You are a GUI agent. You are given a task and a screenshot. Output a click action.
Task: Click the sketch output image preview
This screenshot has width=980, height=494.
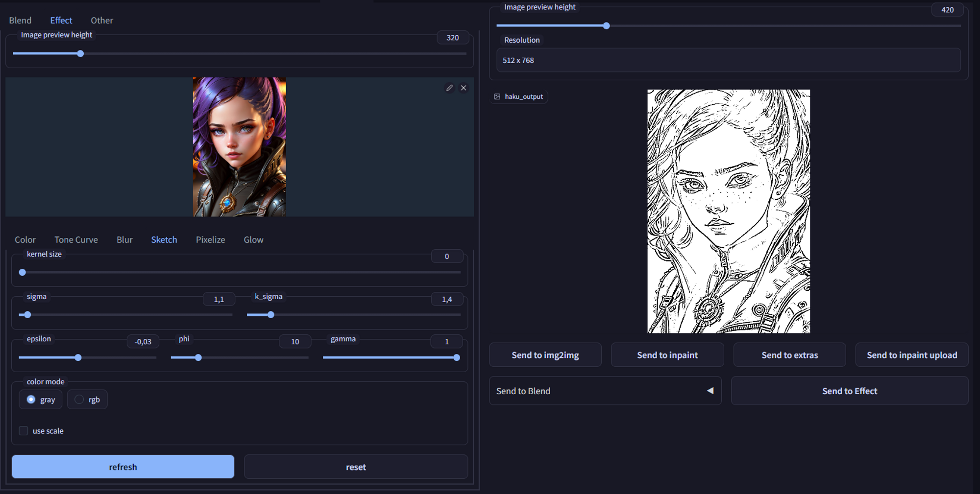point(728,212)
